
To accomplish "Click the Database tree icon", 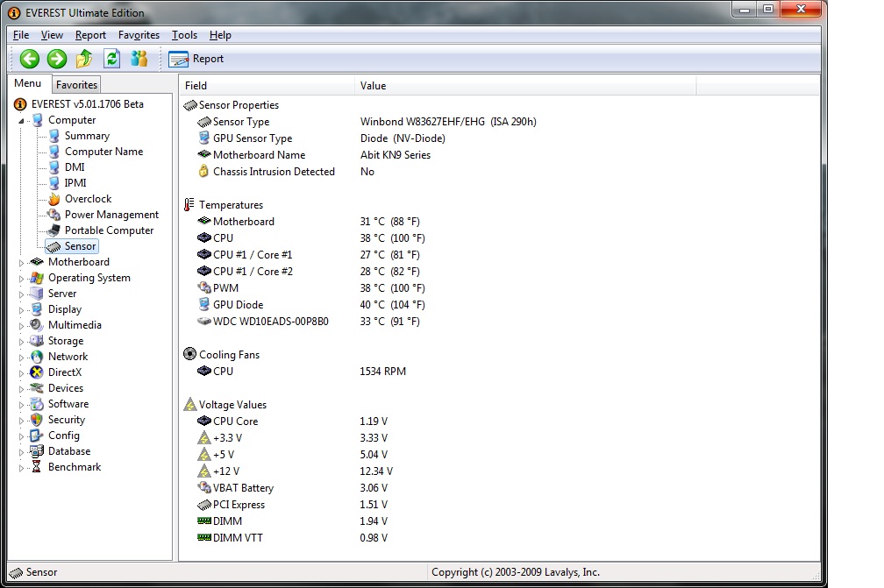I will tap(37, 451).
